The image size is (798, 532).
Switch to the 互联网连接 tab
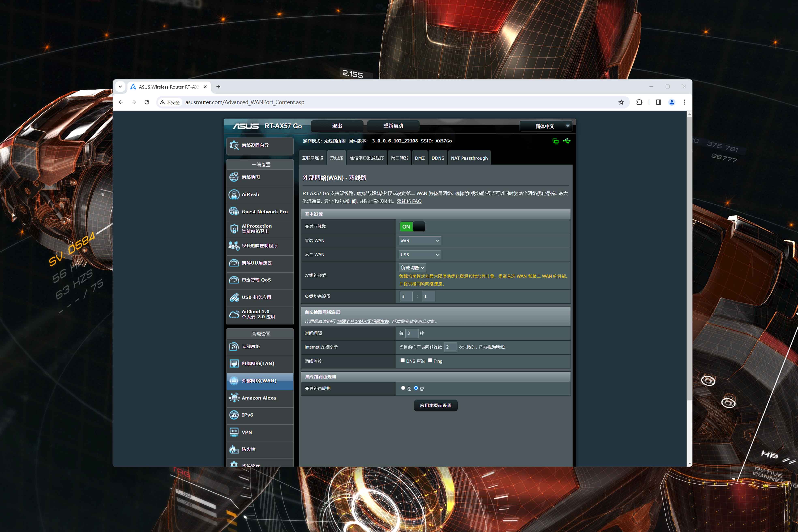pos(312,158)
